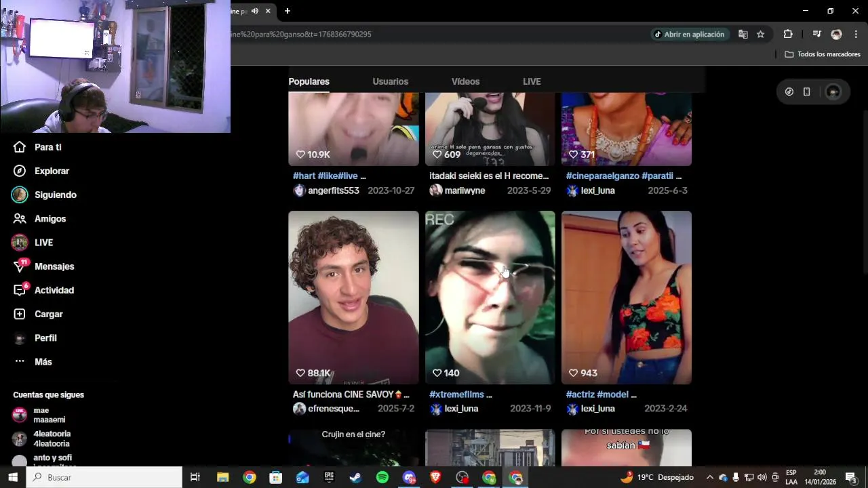Open the Crujin en el cine video
868x488 pixels.
point(353,447)
